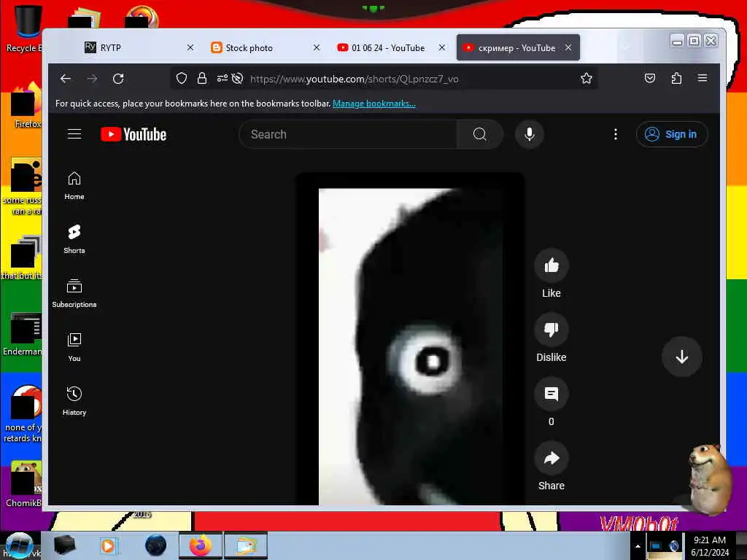Open the Pocket save icon
The image size is (747, 560).
(650, 79)
